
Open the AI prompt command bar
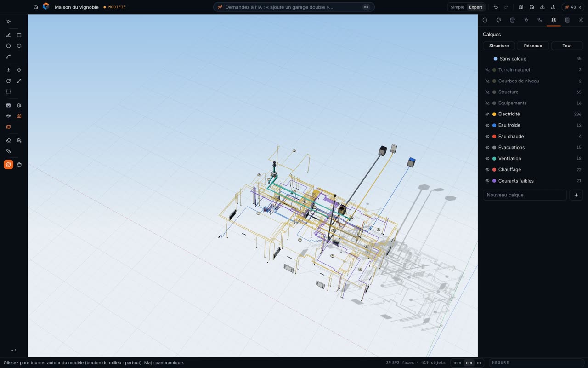point(294,7)
